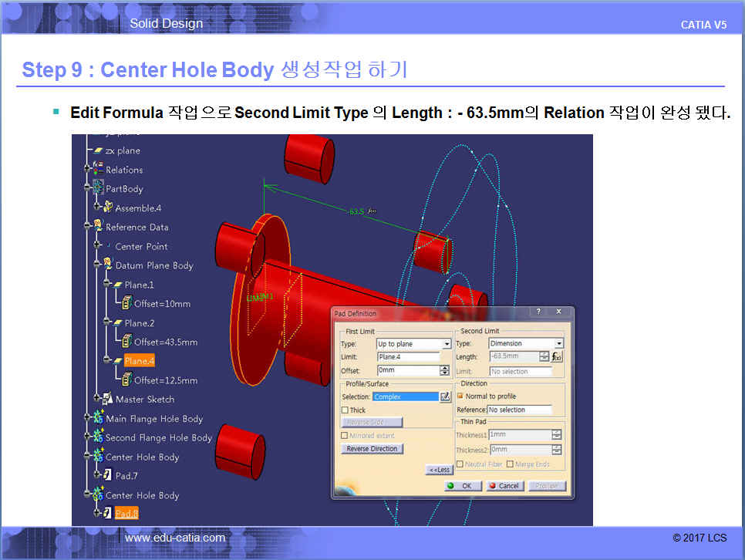Select the PartBody gear icon
The height and width of the screenshot is (560, 745).
pyautogui.click(x=98, y=188)
